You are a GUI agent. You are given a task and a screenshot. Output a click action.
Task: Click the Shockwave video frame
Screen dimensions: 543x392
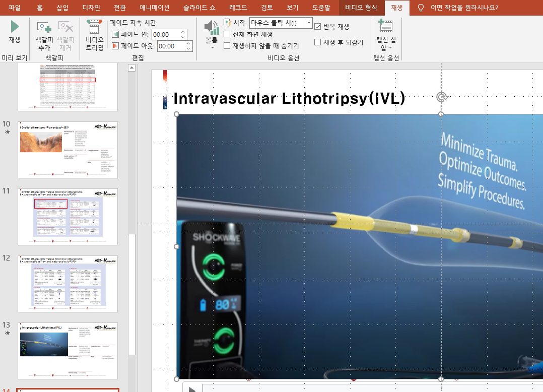[360, 246]
